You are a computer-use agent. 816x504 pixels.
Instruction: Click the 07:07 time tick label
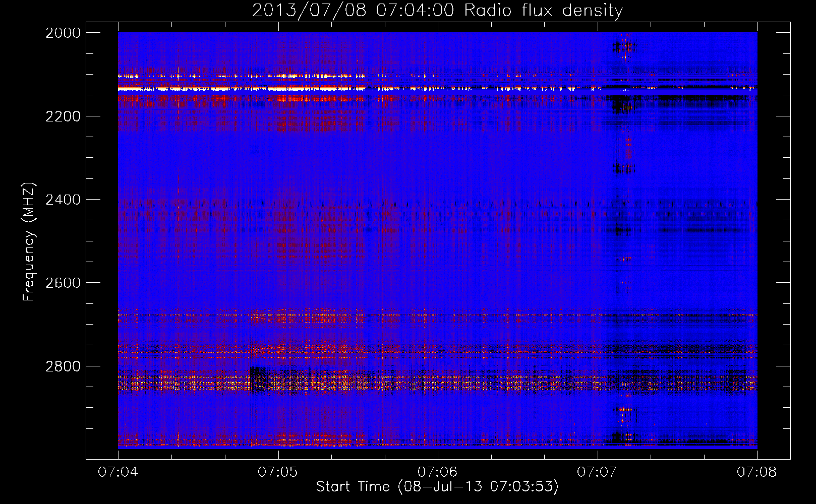tap(597, 472)
